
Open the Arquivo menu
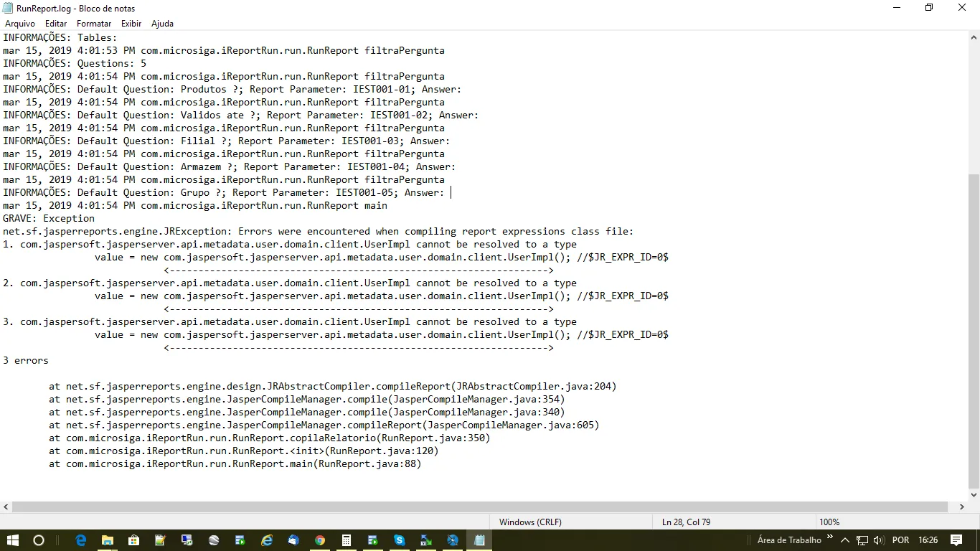click(x=19, y=24)
